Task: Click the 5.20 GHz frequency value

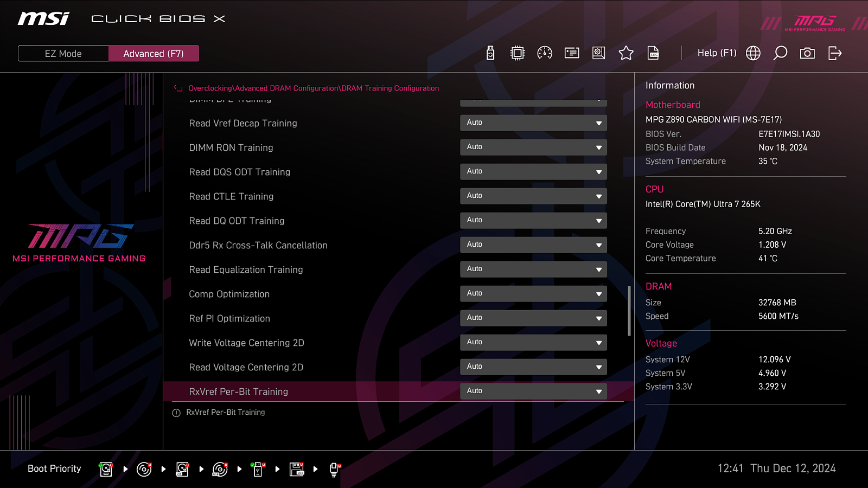Action: tap(775, 231)
